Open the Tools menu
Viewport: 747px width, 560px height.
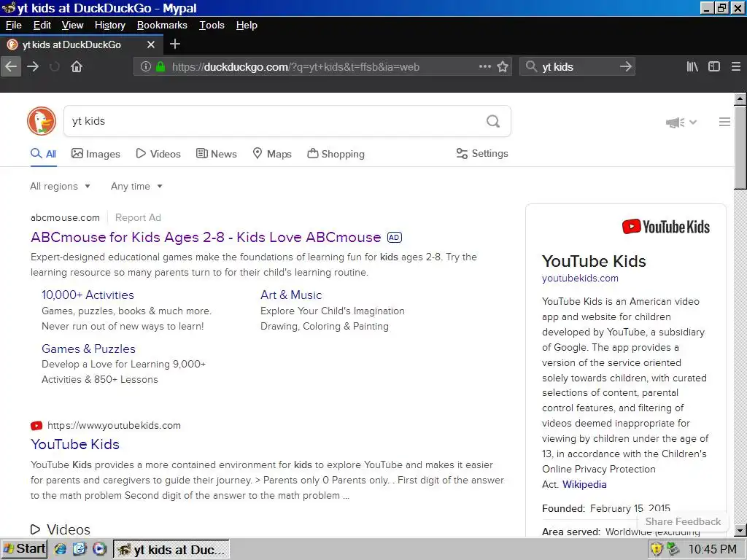(x=212, y=26)
